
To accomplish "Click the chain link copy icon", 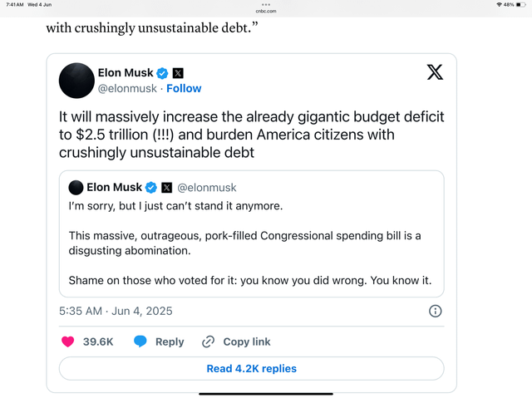I will point(208,341).
